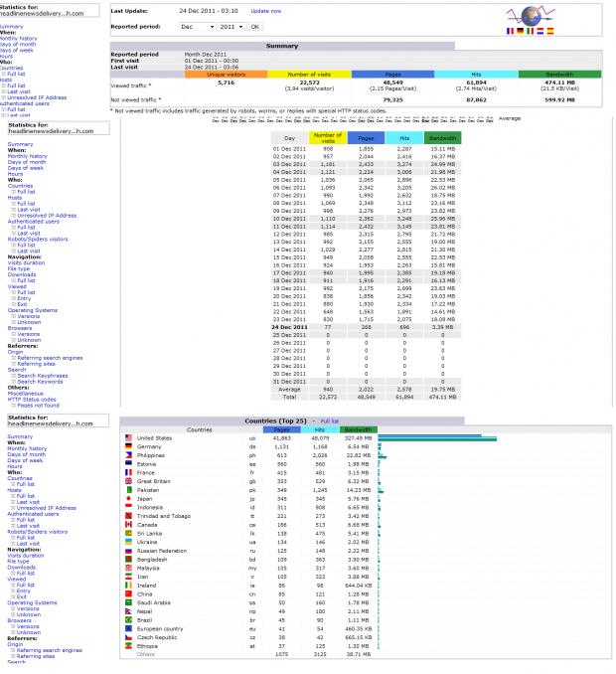
Task: Click the Brazil flag icon
Action: click(x=128, y=620)
